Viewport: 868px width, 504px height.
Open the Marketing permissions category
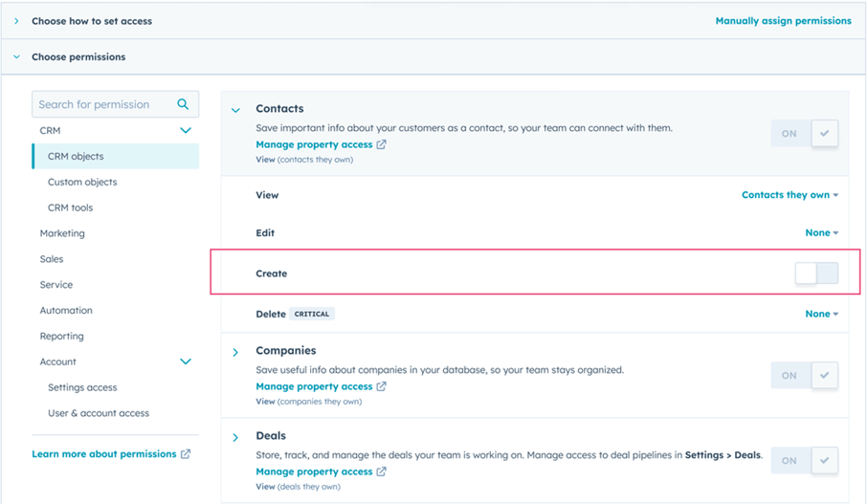coord(62,233)
